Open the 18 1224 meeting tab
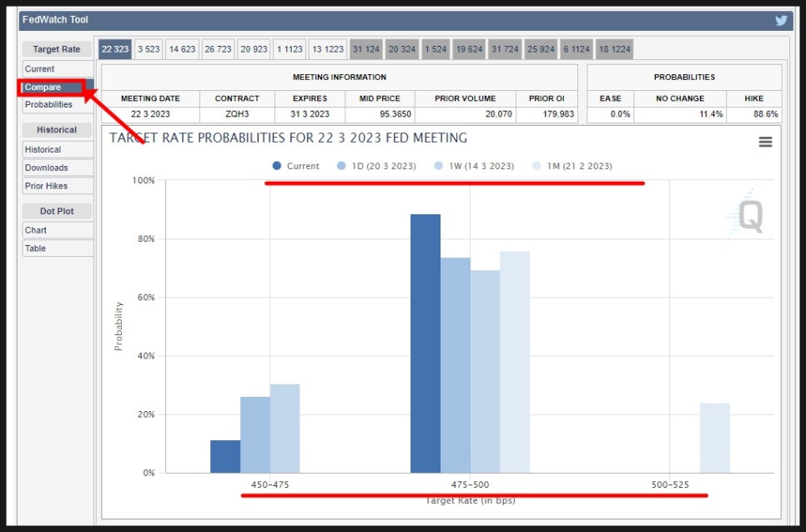This screenshot has height=532, width=806. coord(615,49)
